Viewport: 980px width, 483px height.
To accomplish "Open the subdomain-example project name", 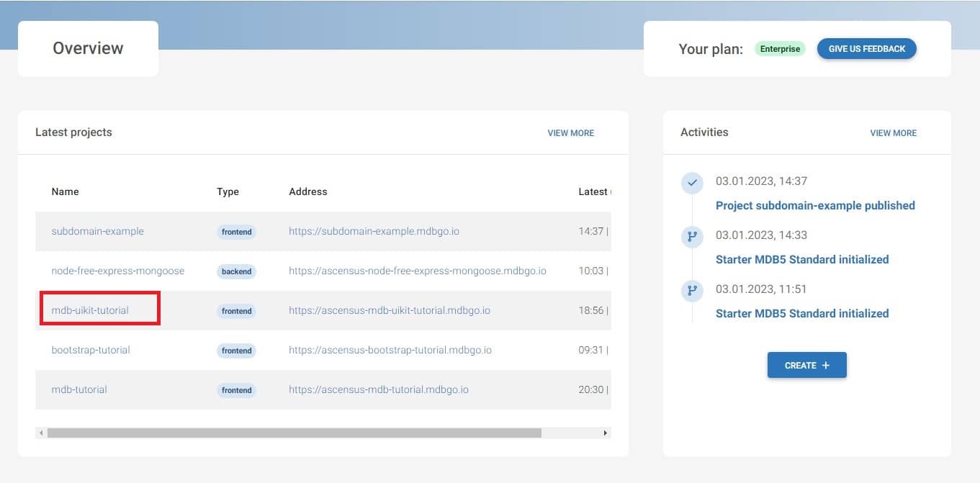I will pos(97,231).
